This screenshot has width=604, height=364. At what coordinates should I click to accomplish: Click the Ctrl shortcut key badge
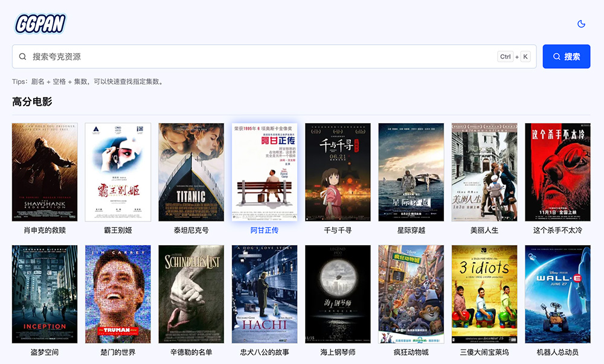click(506, 57)
